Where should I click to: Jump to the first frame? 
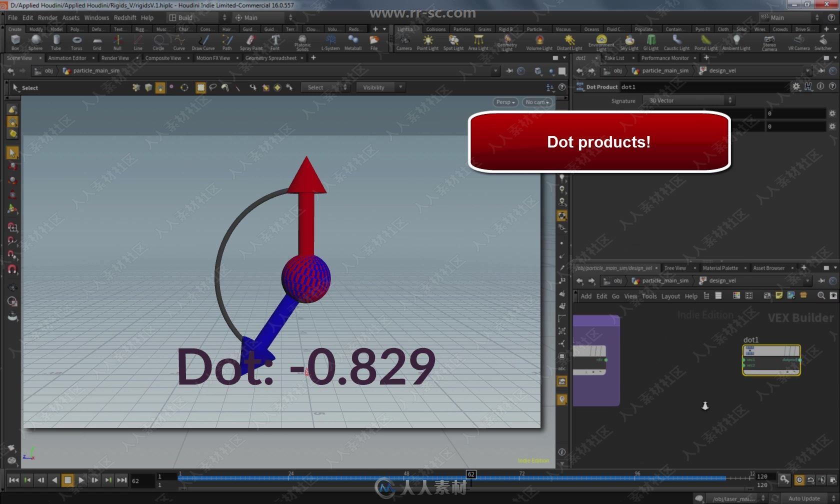tap(13, 480)
